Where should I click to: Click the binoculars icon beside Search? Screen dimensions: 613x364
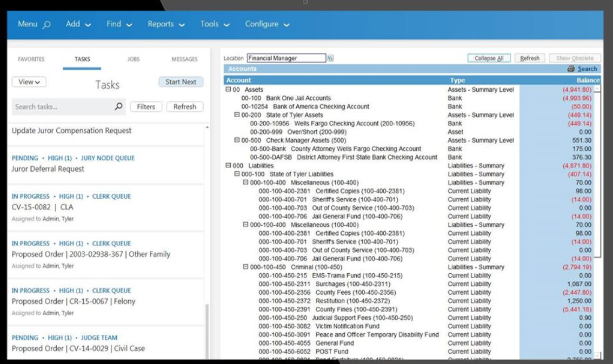pyautogui.click(x=571, y=69)
